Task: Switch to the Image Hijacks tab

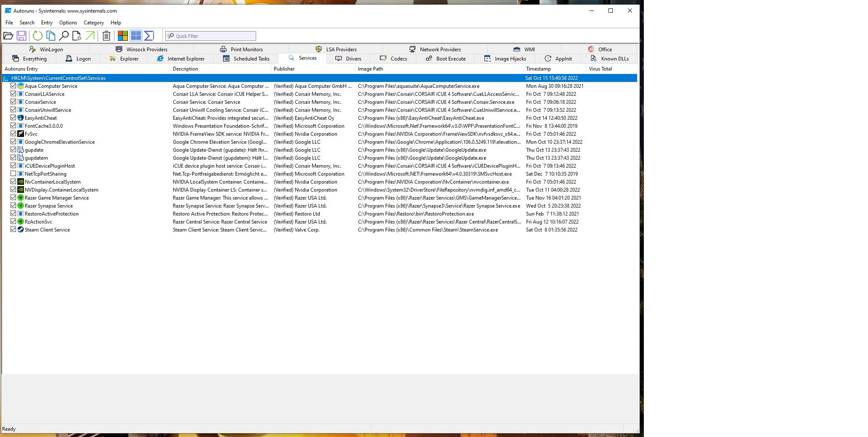Action: 505,59
